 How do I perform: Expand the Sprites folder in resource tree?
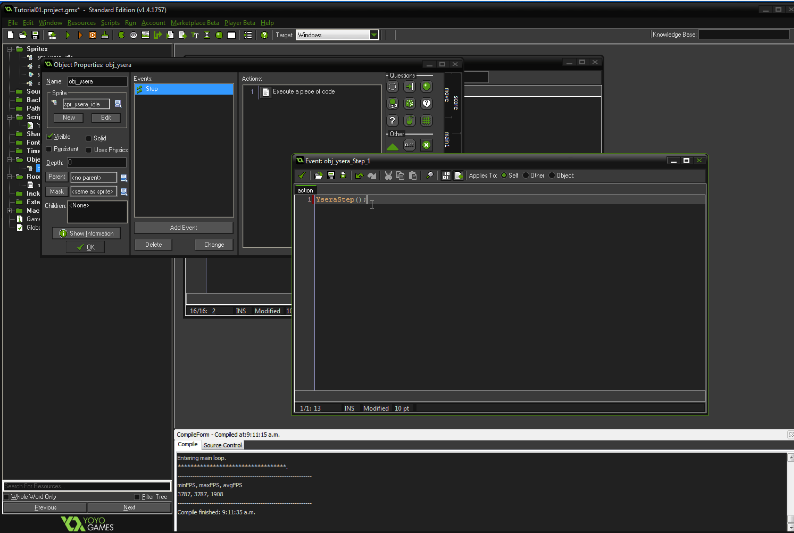10,48
